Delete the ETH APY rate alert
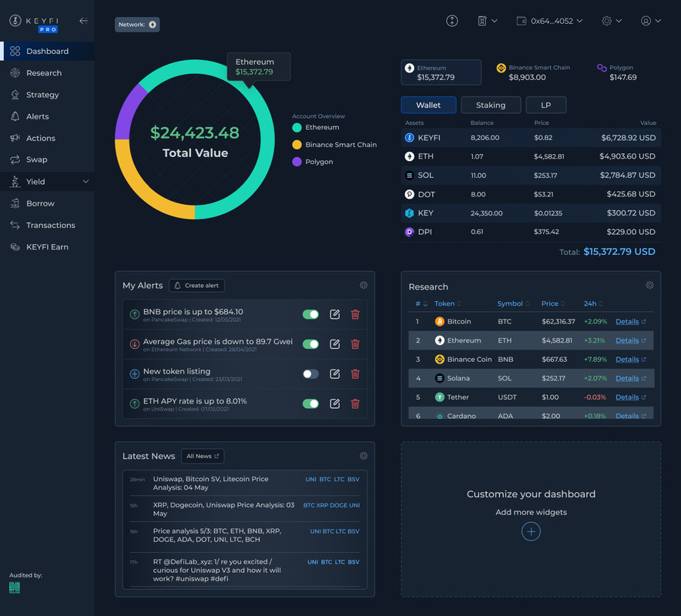Viewport: 681px width, 616px height. 355,403
